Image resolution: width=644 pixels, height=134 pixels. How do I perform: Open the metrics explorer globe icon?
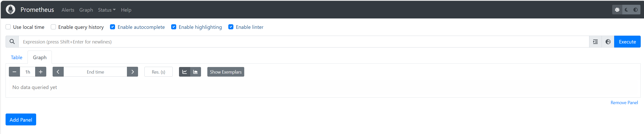[x=608, y=42]
